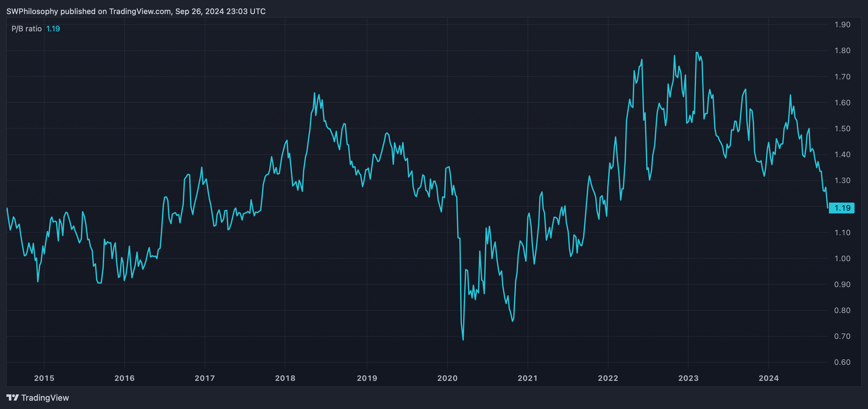Click the March 2020 low on chart line

[x=463, y=339]
